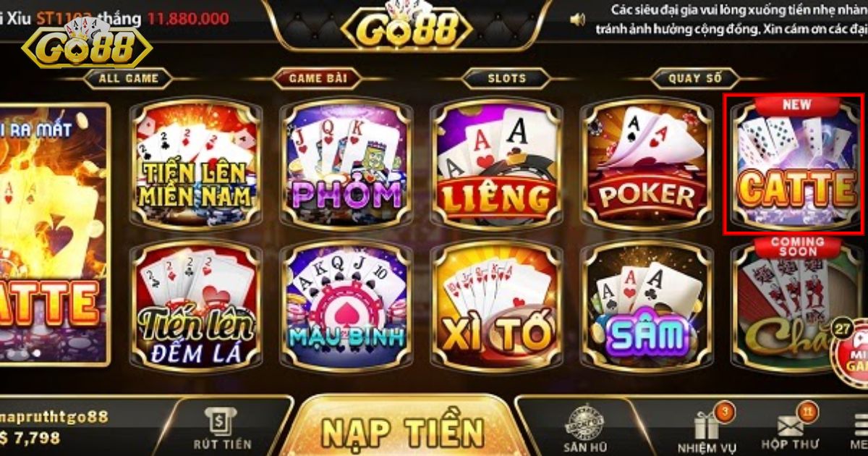Mute sound with the speaker icon

coord(577,20)
